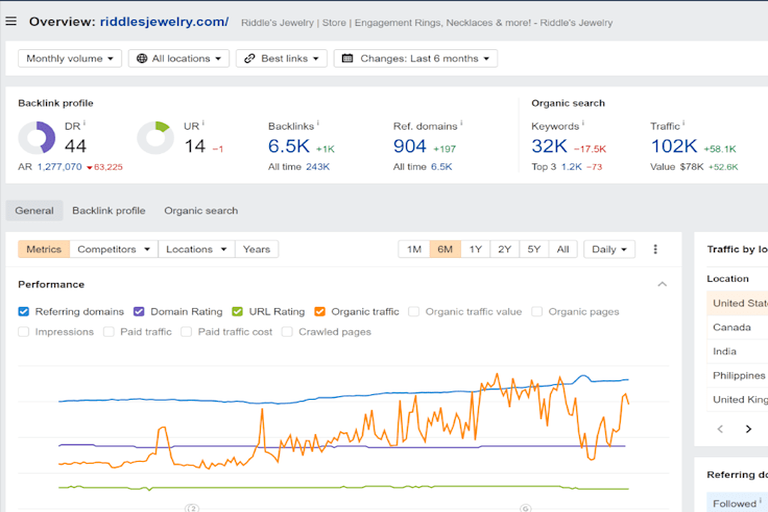Image resolution: width=768 pixels, height=512 pixels.
Task: Click the info icon beside Backlinks
Action: click(x=318, y=123)
